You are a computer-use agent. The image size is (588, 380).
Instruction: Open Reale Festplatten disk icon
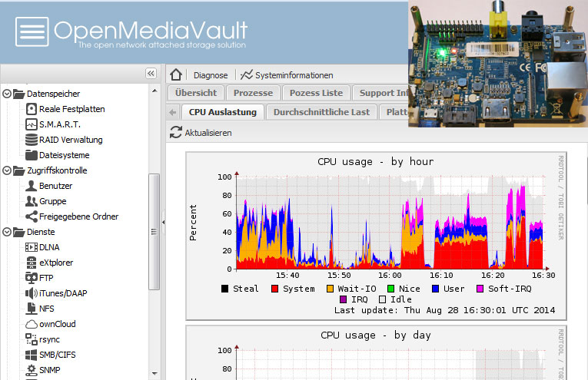[x=31, y=109]
